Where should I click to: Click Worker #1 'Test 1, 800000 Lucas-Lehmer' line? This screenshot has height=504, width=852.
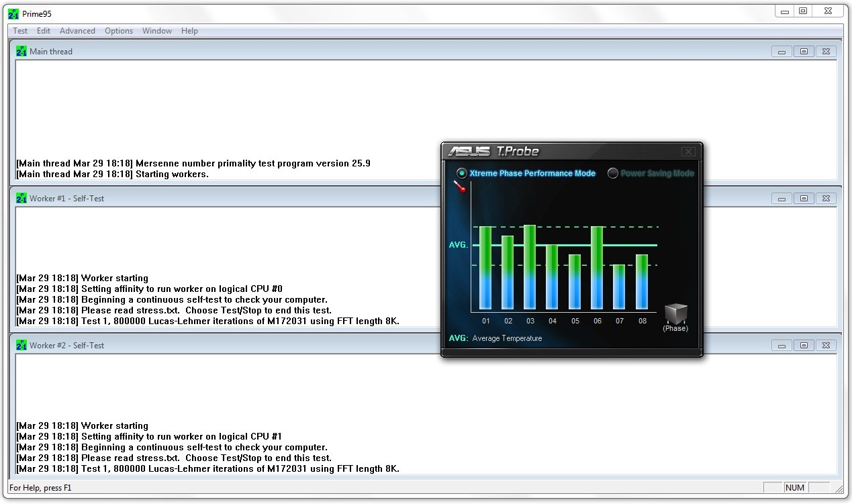coord(207,321)
